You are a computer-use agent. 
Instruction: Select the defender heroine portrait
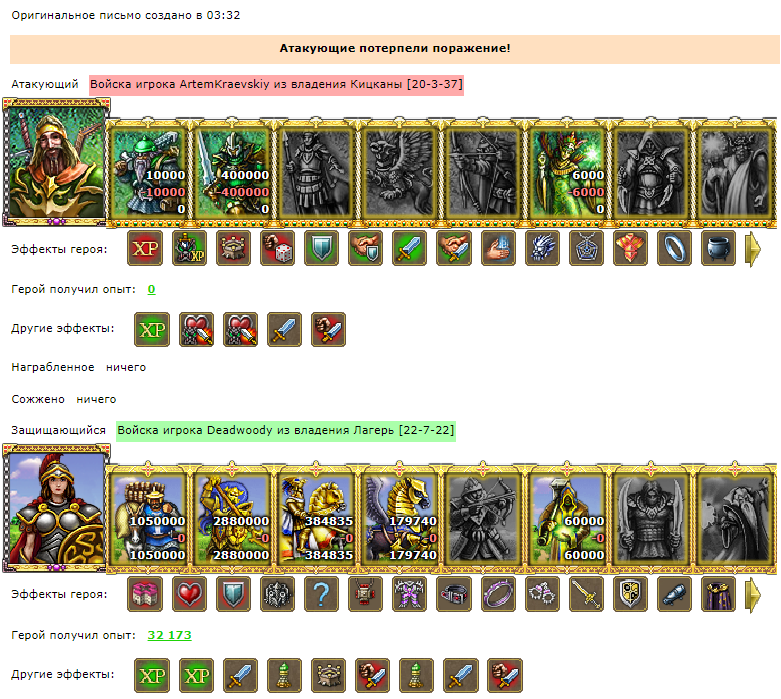point(56,508)
